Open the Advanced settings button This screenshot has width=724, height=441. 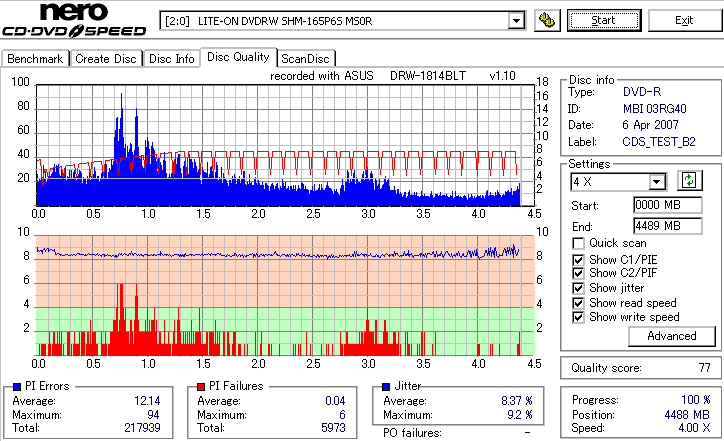(x=672, y=336)
